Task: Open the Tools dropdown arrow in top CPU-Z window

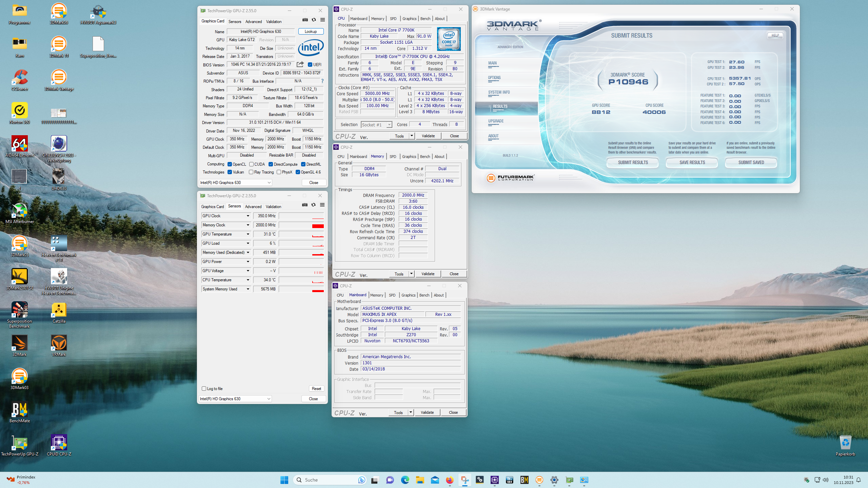Action: coord(412,136)
